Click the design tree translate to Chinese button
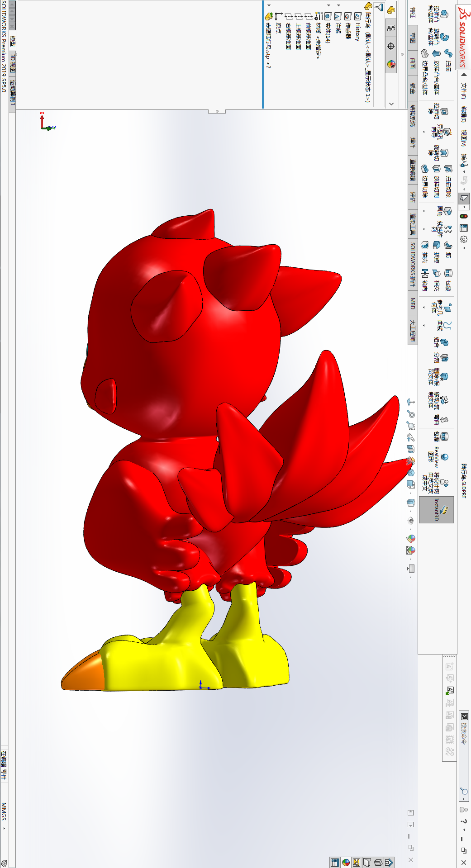The width and height of the screenshot is (471, 868). (436, 483)
